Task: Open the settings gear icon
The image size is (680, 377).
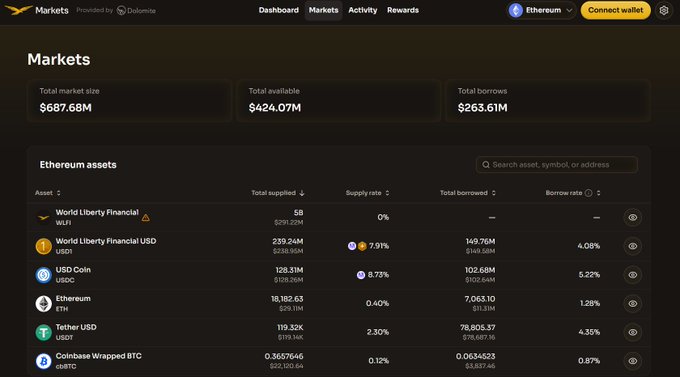Action: [664, 10]
